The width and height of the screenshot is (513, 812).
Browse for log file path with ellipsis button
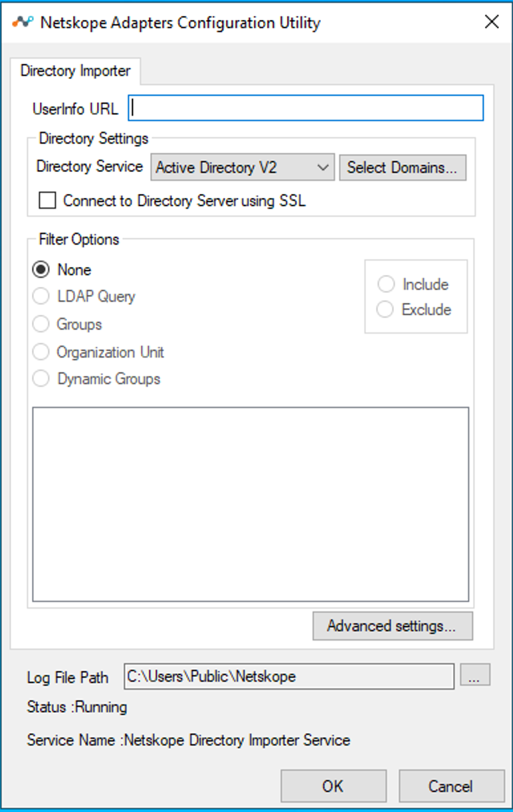[x=475, y=675]
